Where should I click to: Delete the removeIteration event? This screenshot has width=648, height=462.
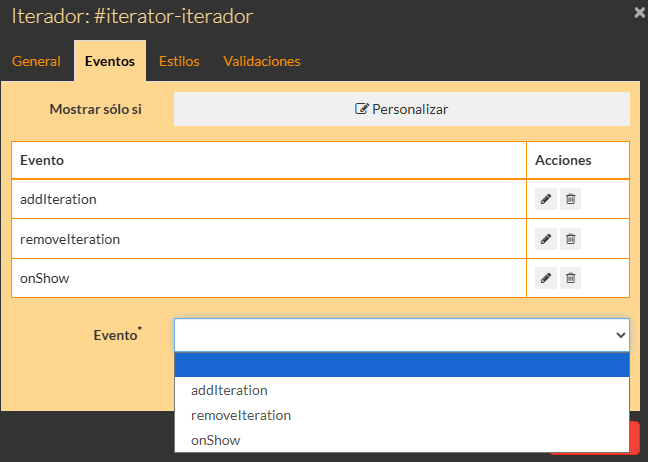coord(570,239)
